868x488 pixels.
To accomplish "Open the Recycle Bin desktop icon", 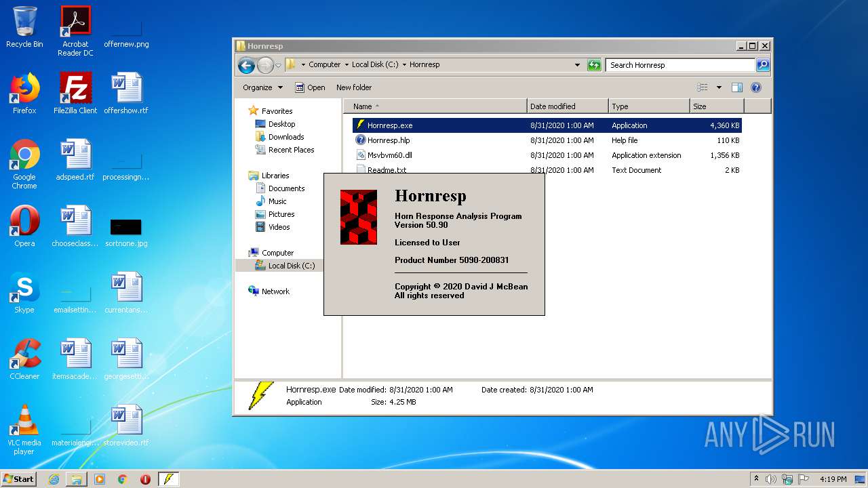I will (x=24, y=27).
